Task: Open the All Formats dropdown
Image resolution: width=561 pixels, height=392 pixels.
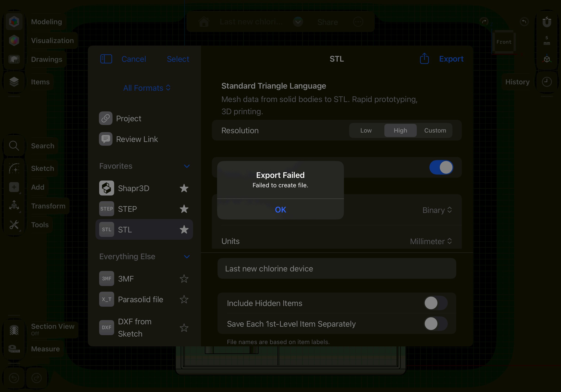Action: click(x=147, y=88)
